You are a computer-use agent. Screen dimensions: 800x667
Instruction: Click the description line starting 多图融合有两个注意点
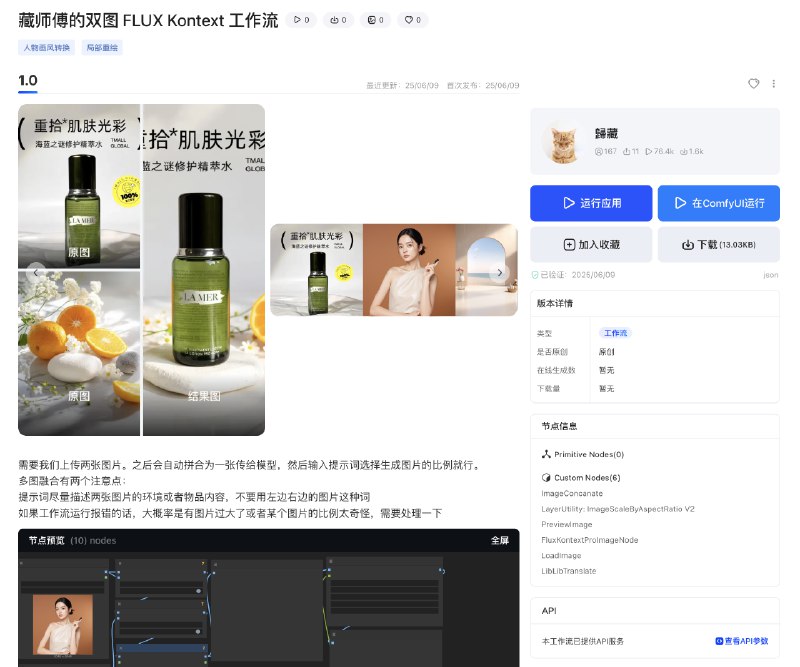[72, 481]
